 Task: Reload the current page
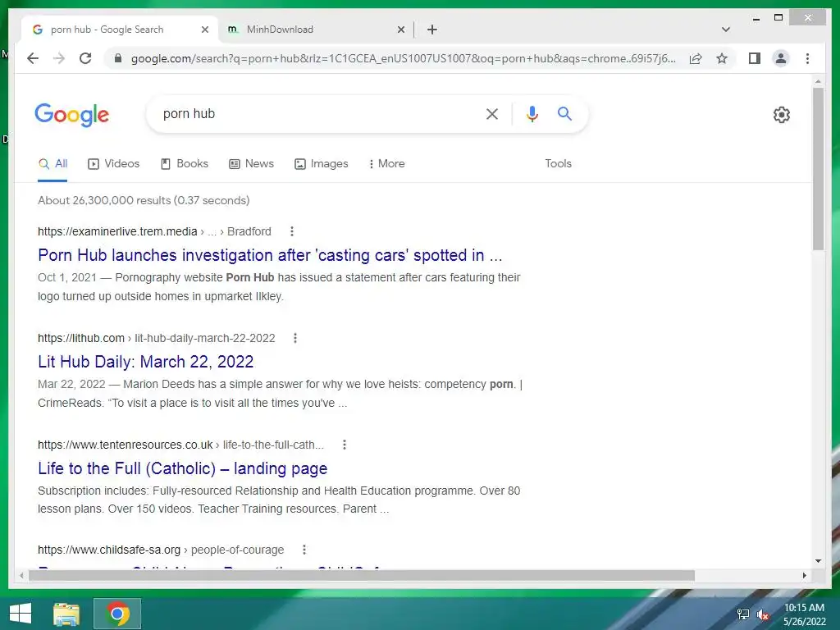coord(85,58)
